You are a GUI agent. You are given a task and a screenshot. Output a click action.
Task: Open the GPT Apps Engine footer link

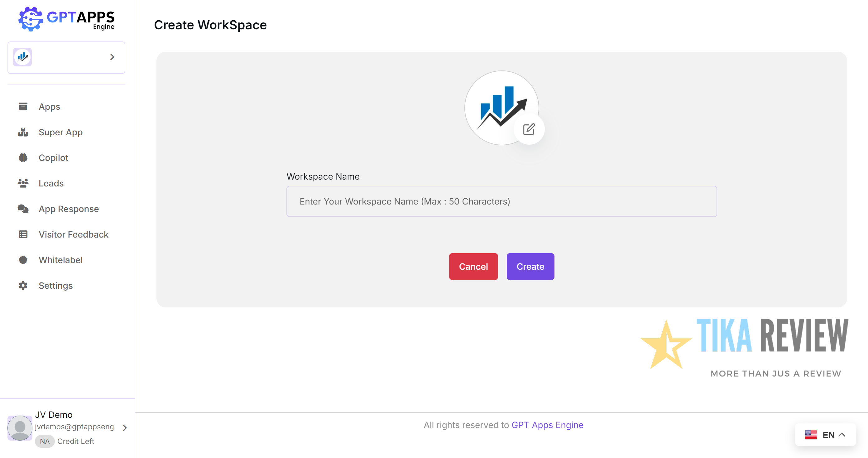pos(548,425)
